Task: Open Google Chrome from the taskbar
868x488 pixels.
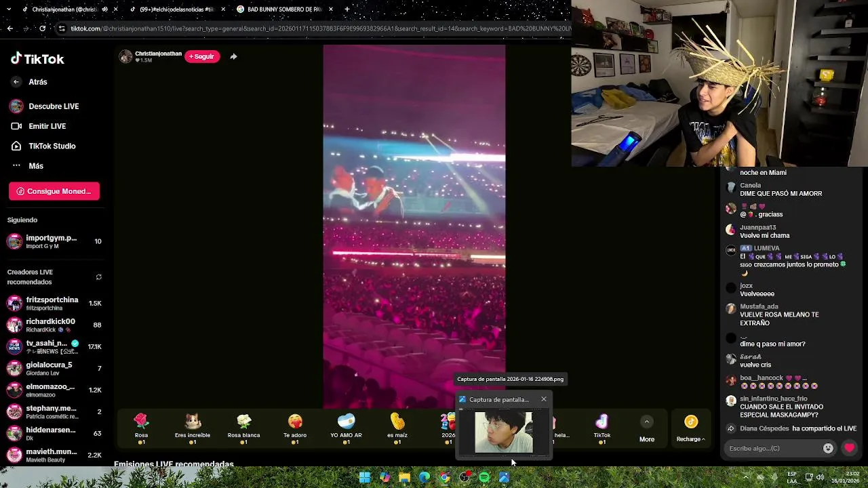Action: (444, 478)
